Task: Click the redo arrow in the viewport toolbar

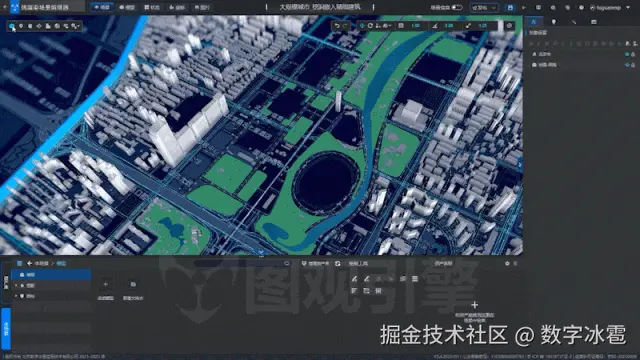Action: click(x=345, y=26)
